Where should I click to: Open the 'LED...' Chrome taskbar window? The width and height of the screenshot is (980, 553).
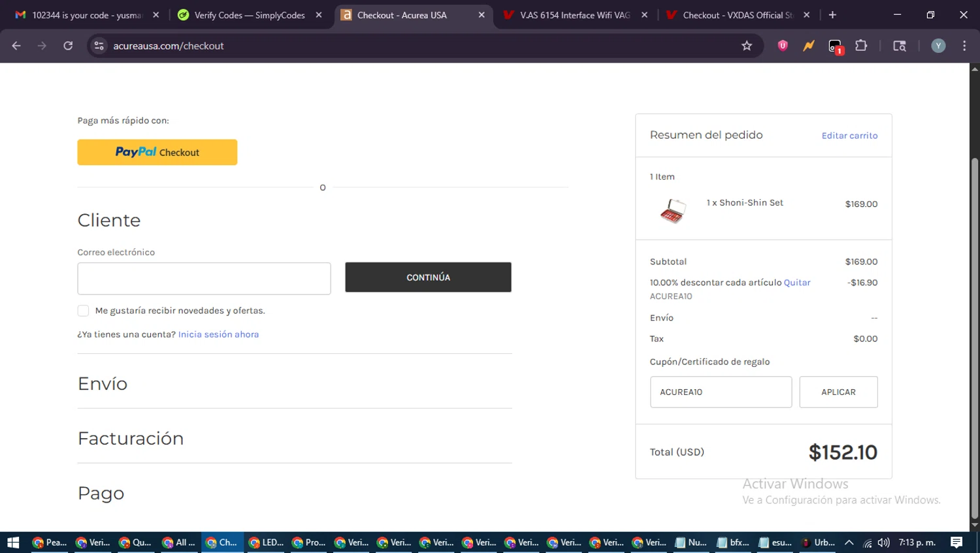tap(266, 543)
